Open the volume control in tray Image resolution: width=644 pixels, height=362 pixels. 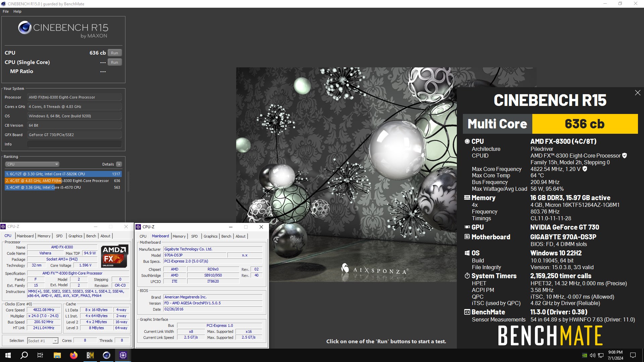[x=593, y=355]
